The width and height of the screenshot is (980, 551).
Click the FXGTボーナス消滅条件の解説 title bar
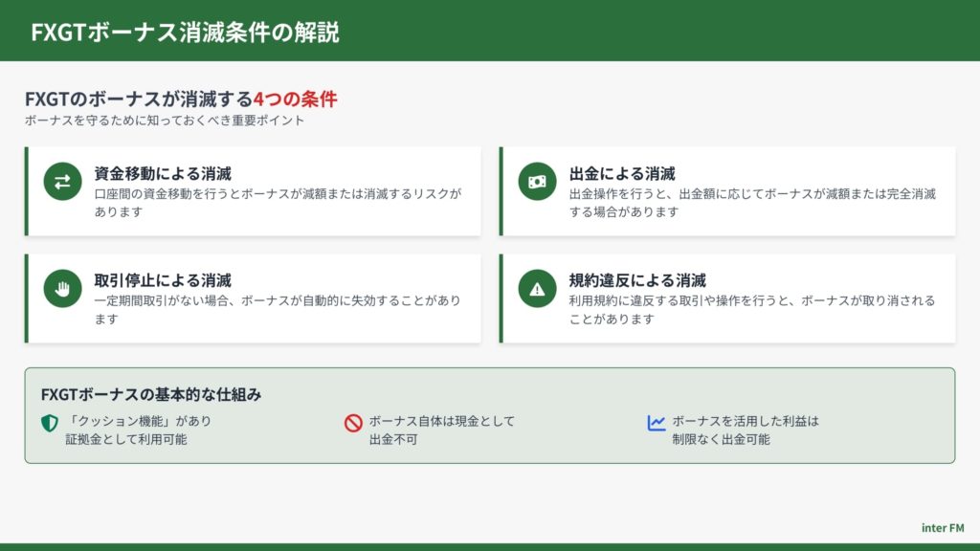point(185,32)
